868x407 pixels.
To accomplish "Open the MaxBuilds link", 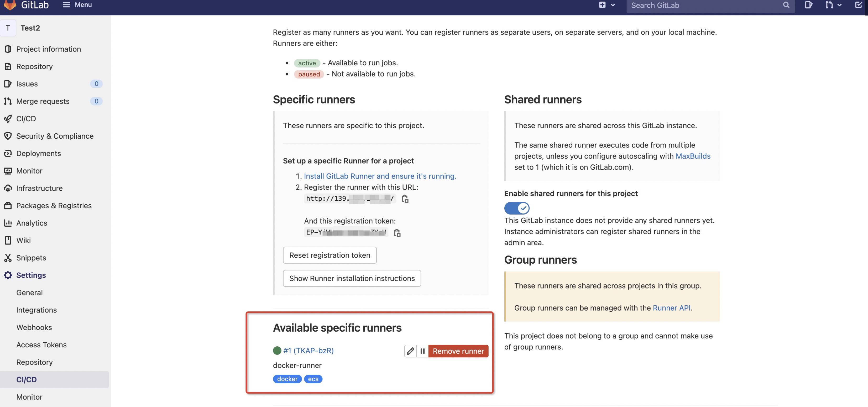I will click(x=693, y=156).
